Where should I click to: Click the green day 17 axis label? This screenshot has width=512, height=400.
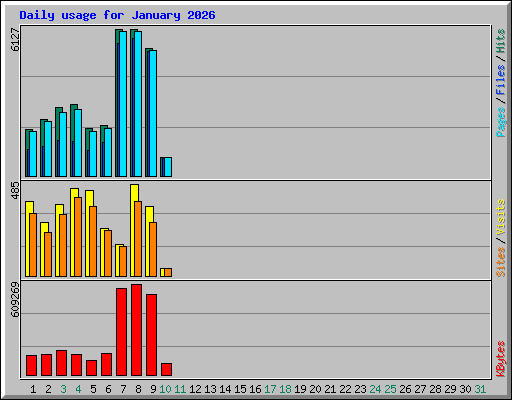(270, 389)
